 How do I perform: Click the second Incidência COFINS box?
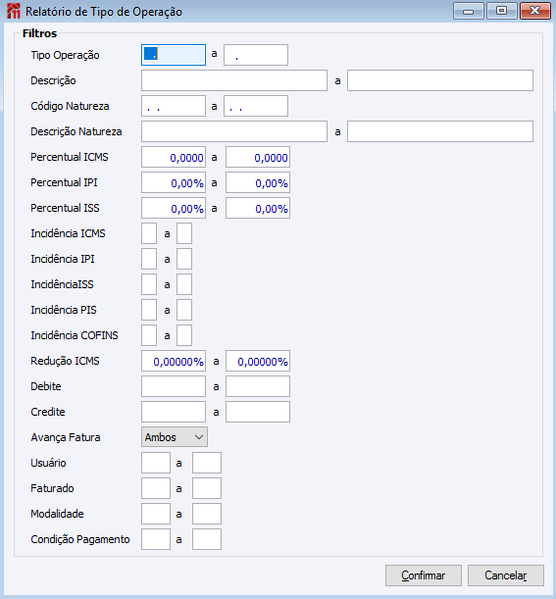click(184, 335)
